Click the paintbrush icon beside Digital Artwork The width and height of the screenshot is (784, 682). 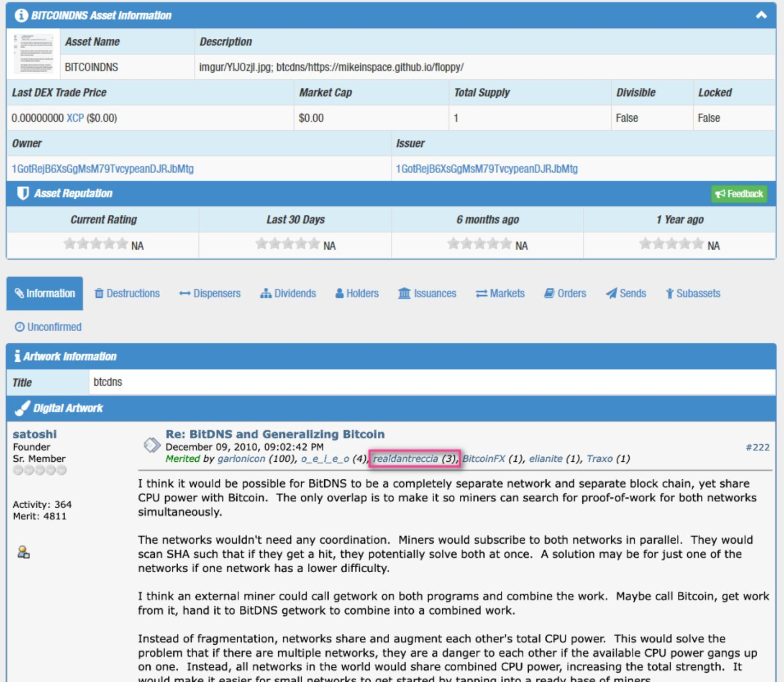coord(22,408)
